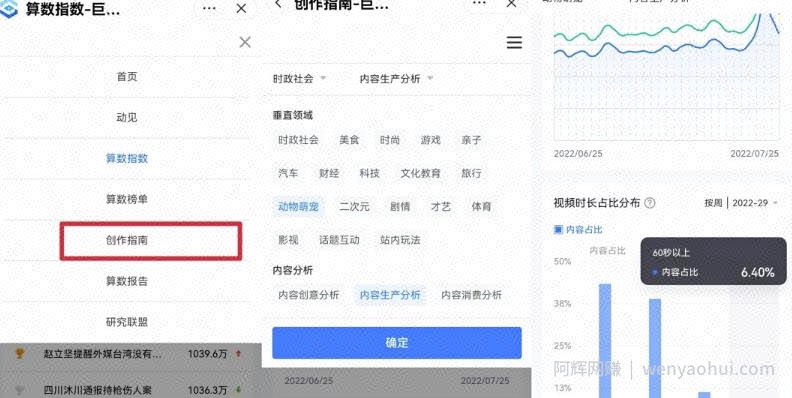Pick the 才艺 category chip
Viewport: 792px width, 398px height.
[x=440, y=207]
